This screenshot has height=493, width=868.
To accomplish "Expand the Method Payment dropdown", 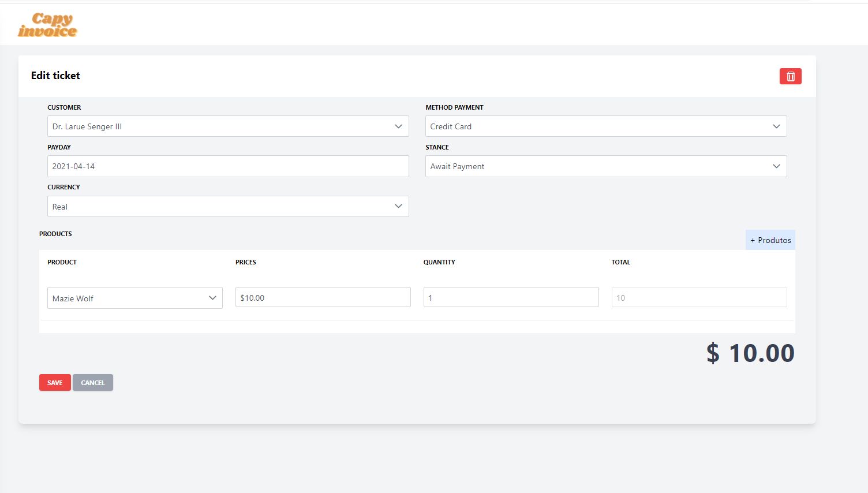I will click(605, 126).
